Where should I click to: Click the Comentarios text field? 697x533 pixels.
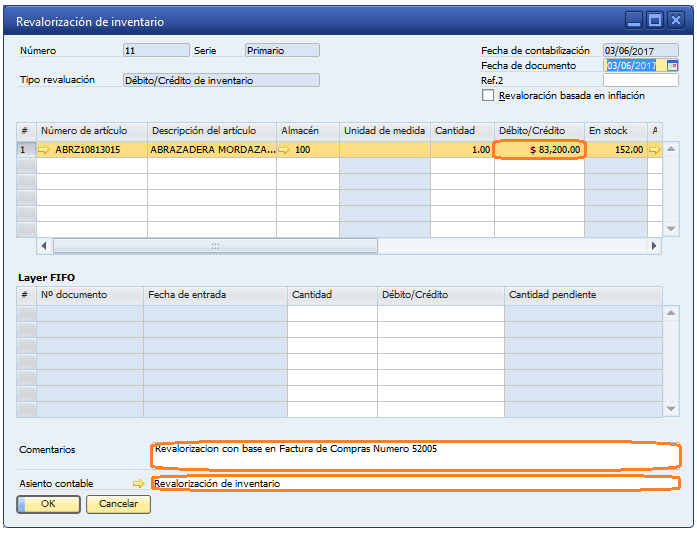(415, 456)
